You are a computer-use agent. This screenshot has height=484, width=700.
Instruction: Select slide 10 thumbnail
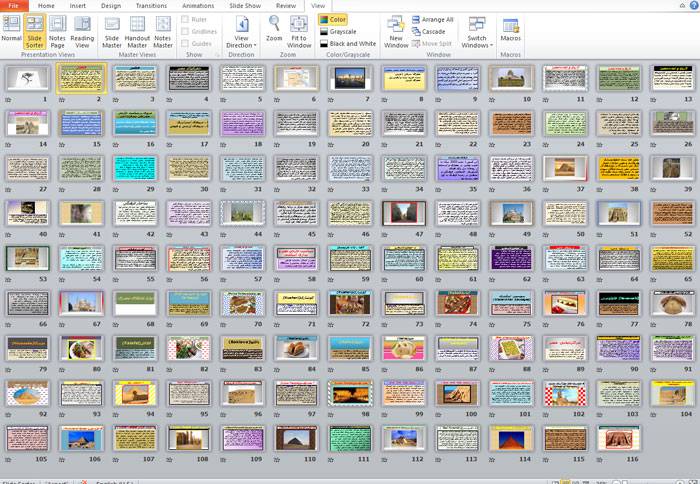pyautogui.click(x=511, y=78)
